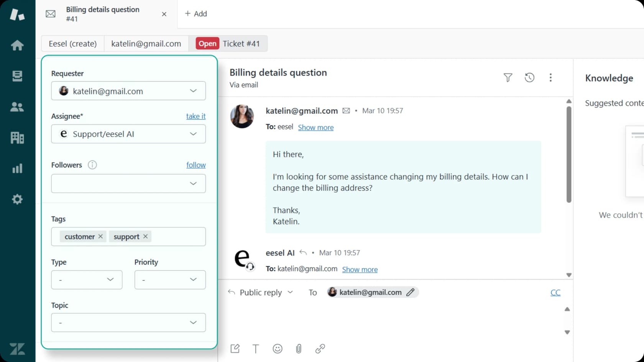Open the Customers people icon in sidebar

point(17,107)
